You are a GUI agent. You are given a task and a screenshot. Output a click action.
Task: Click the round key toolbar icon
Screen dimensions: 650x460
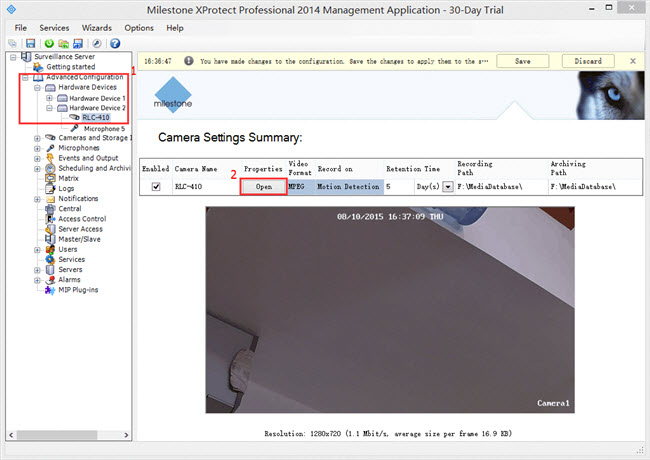coord(97,44)
